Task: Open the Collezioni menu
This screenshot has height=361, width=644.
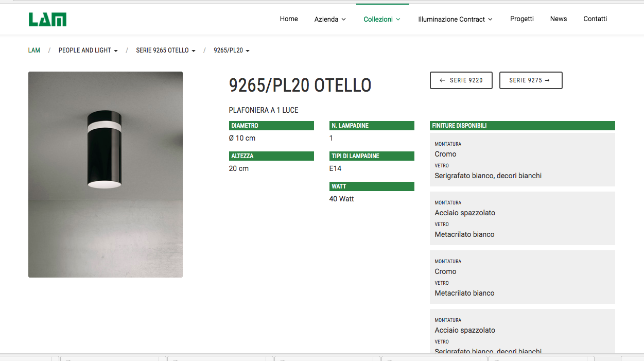Action: [382, 20]
